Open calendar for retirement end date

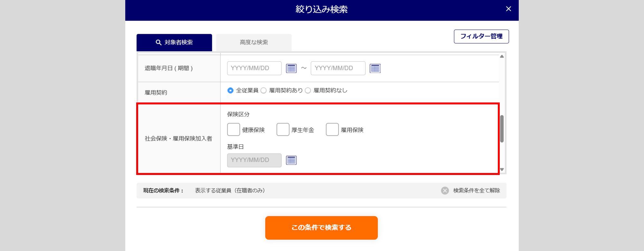pyautogui.click(x=375, y=68)
